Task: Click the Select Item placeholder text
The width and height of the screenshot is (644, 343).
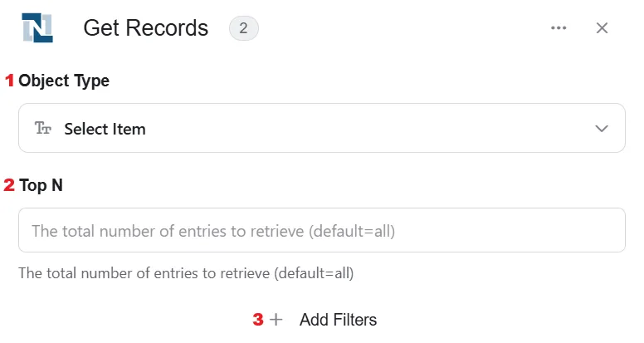Action: pos(105,129)
